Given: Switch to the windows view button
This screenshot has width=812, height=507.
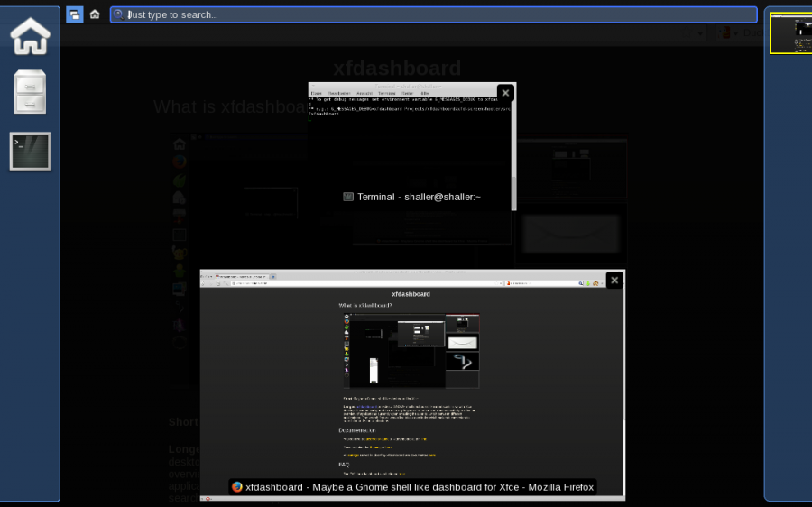Looking at the screenshot, I should click(x=75, y=14).
